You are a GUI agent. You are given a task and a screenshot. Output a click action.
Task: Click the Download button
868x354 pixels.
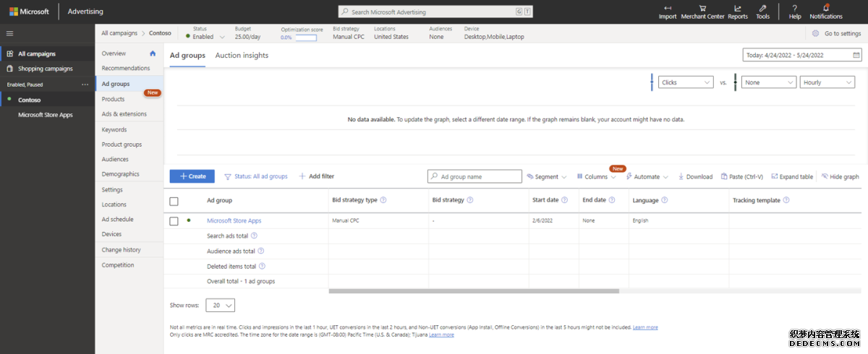tap(695, 176)
